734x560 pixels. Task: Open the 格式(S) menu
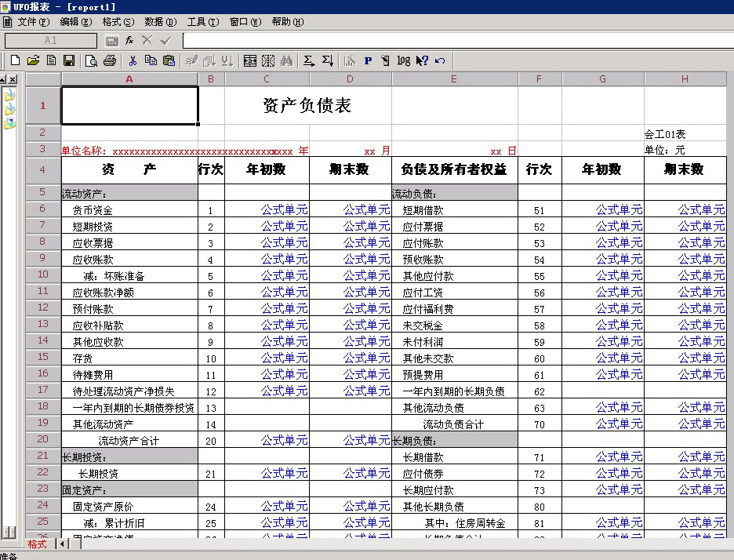pyautogui.click(x=118, y=22)
